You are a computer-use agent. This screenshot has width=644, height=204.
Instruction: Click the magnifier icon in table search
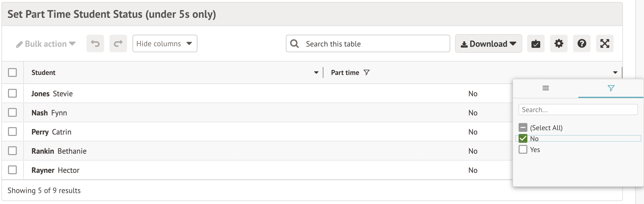[x=294, y=44]
